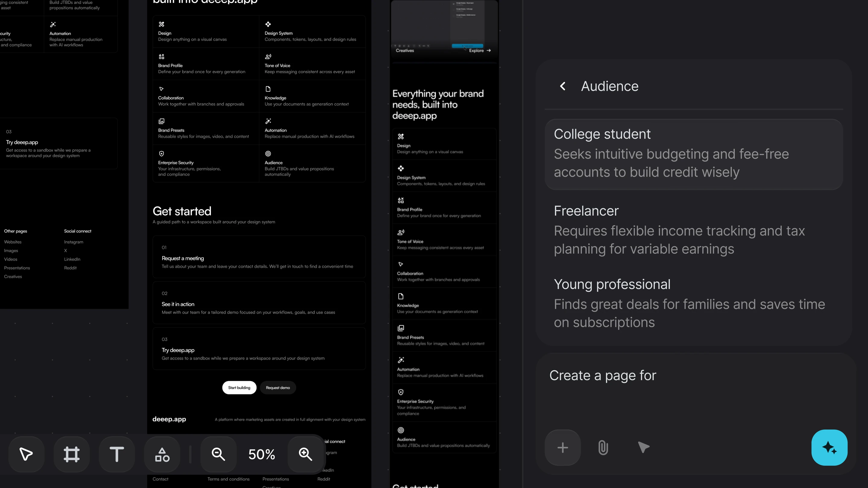Click the Design System icon in the narrow mobile frame
Screen dimensions: 868x488
point(401,168)
